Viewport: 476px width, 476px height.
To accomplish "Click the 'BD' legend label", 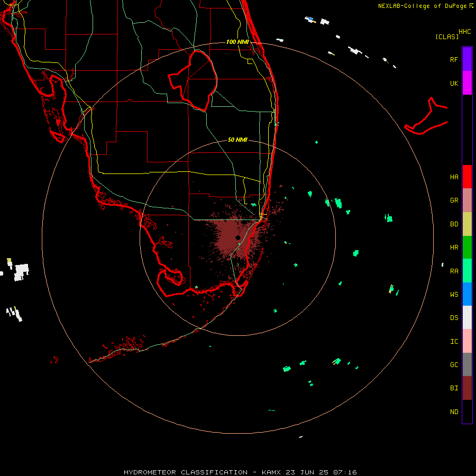I will point(454,224).
